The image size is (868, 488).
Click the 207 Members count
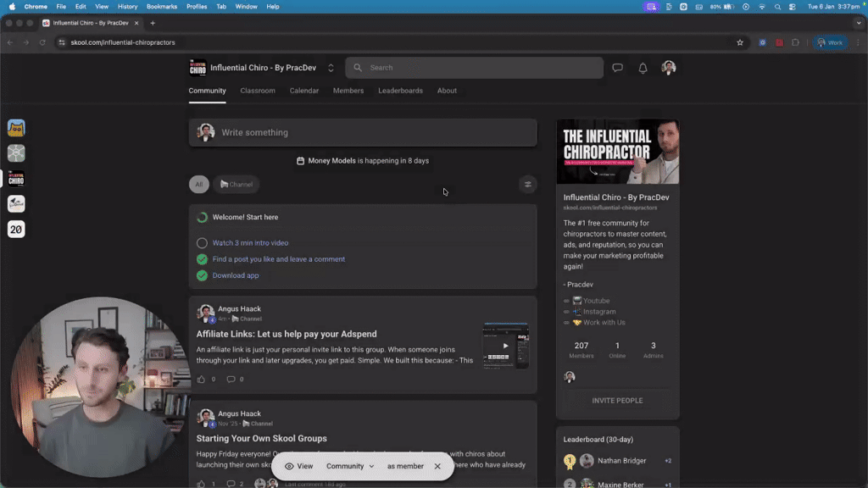[x=581, y=350]
